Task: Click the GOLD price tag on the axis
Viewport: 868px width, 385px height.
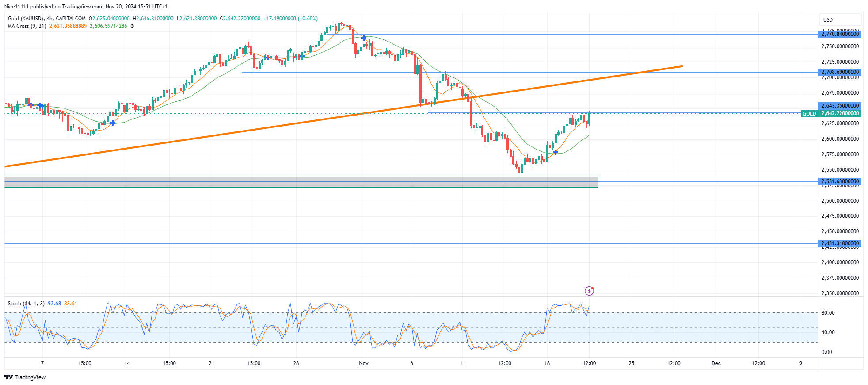Action: 809,114
